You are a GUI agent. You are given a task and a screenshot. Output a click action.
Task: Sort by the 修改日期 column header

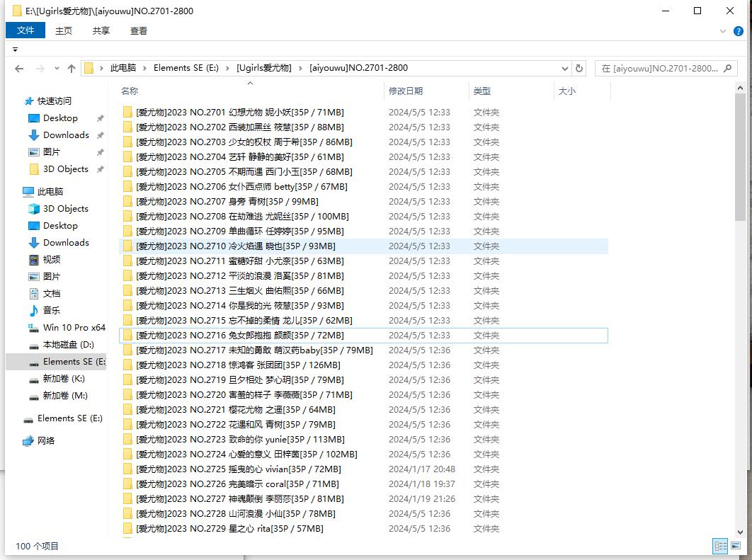click(406, 91)
